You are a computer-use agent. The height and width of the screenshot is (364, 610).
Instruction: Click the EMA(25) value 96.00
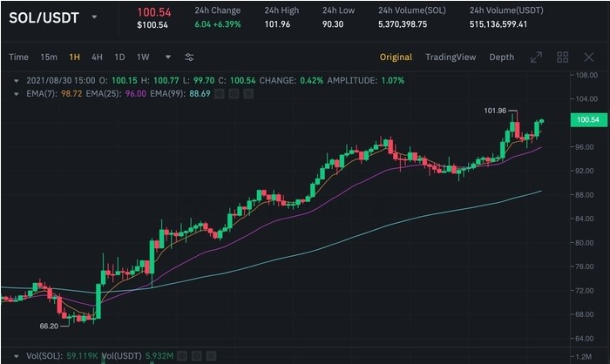[x=136, y=94]
